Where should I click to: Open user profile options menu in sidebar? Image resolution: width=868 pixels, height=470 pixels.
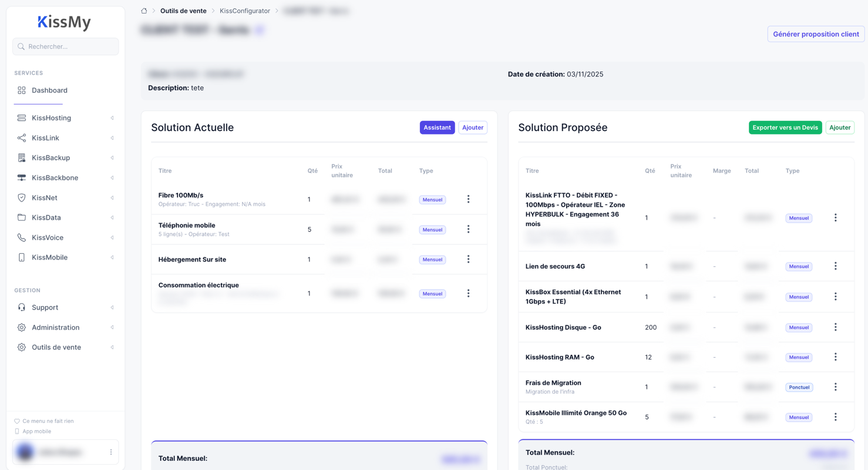pyautogui.click(x=111, y=452)
